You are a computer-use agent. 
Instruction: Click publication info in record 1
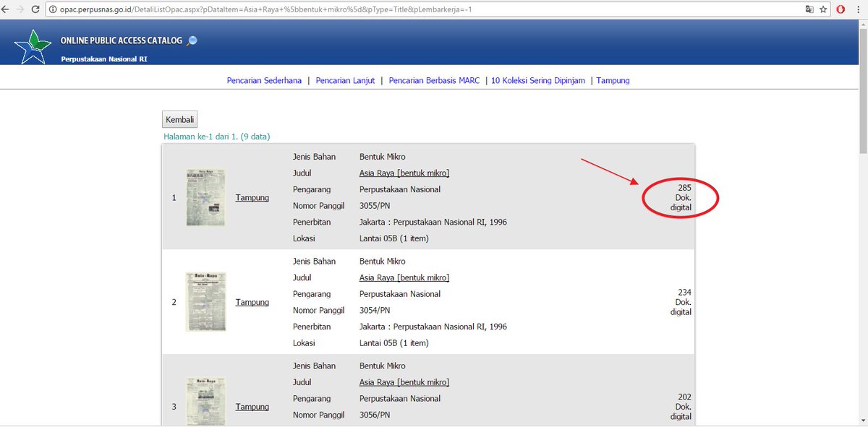(433, 223)
